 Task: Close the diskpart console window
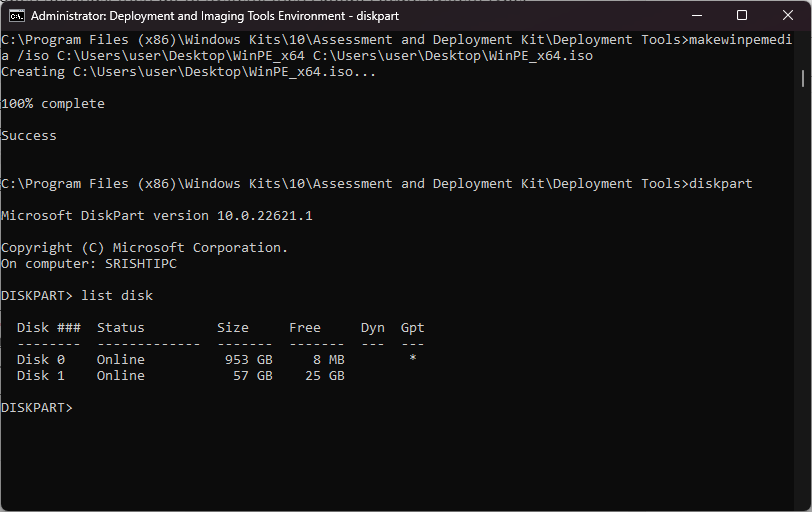pos(787,15)
